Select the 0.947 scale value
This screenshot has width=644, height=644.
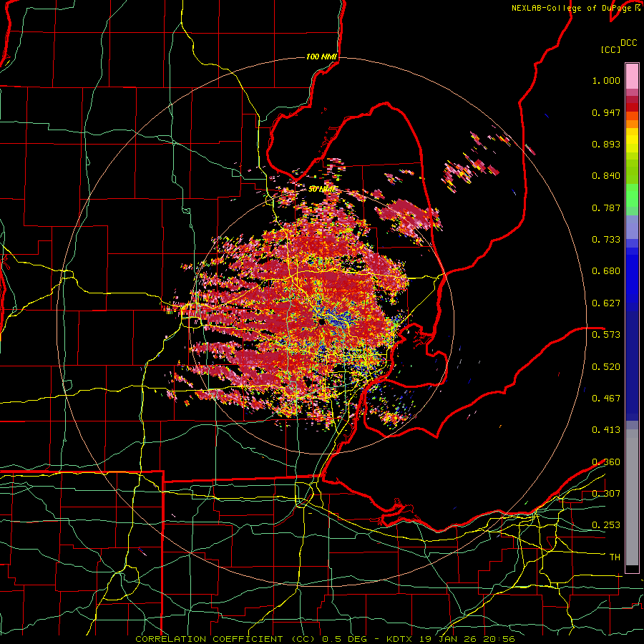[x=606, y=112]
